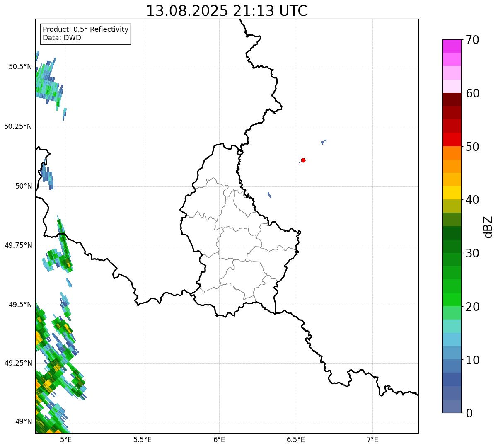Click the colorbar tick label 50
Screen dimensions: 498x448
tap(473, 147)
